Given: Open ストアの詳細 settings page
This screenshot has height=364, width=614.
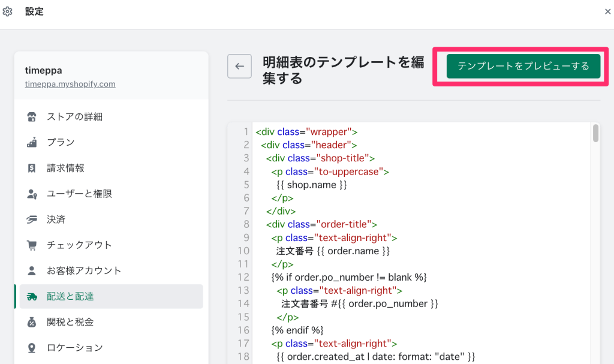Looking at the screenshot, I should pos(75,117).
